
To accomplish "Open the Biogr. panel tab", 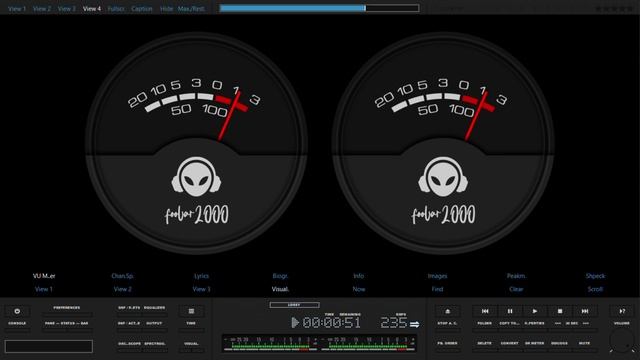I will tap(280, 276).
